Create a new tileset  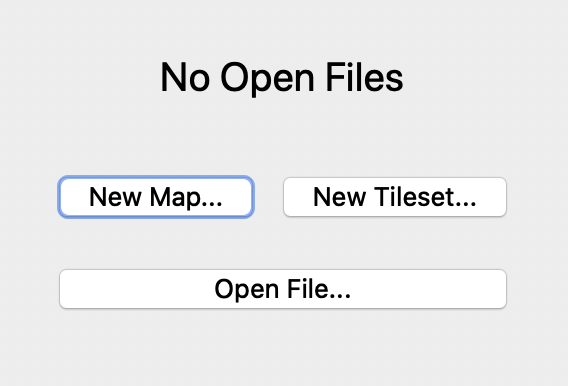395,197
